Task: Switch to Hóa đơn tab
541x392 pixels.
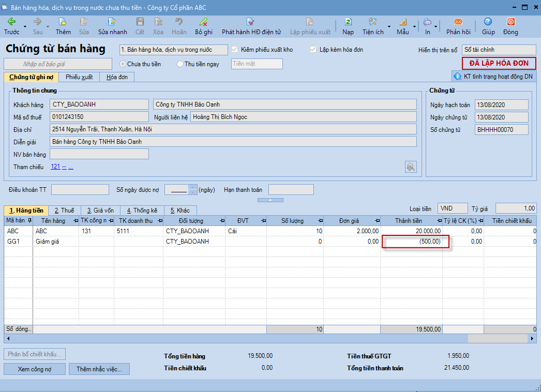Action: coord(117,77)
